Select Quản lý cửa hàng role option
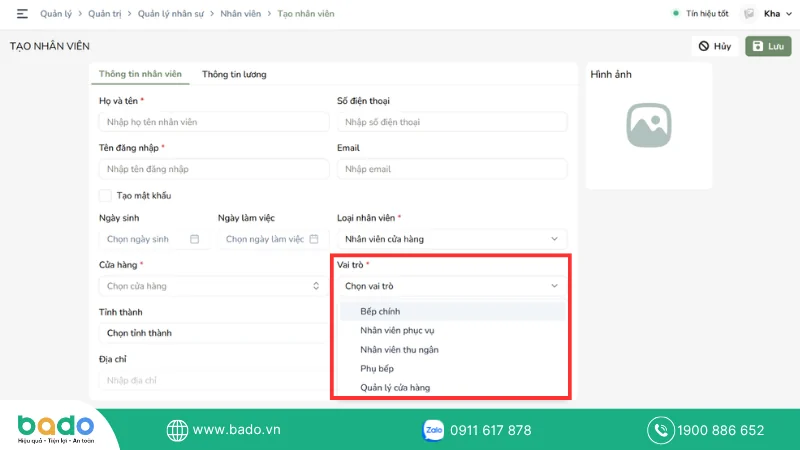The height and width of the screenshot is (450, 800). (x=453, y=387)
